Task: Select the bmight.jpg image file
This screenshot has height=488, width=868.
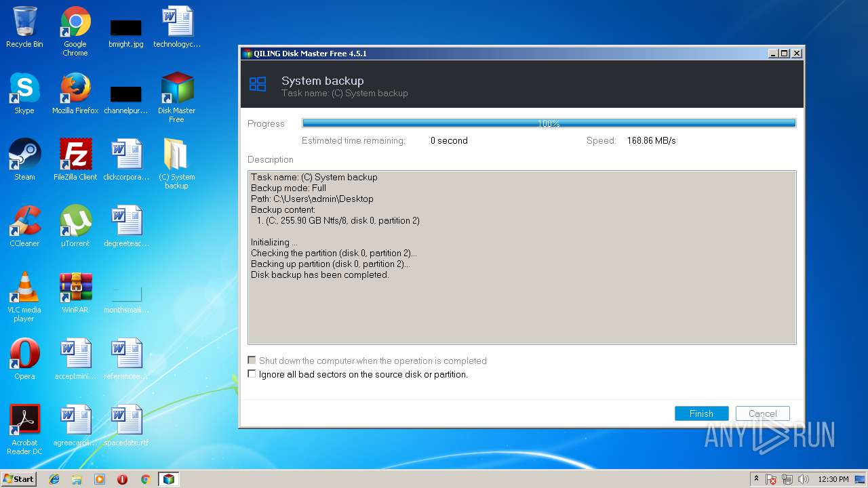Action: pyautogui.click(x=126, y=30)
